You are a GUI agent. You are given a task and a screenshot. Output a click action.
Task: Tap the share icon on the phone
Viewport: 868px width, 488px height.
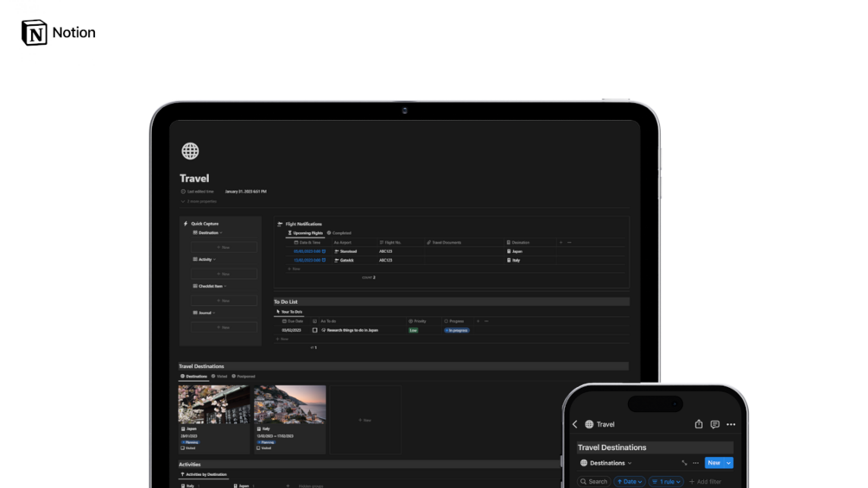coord(699,424)
